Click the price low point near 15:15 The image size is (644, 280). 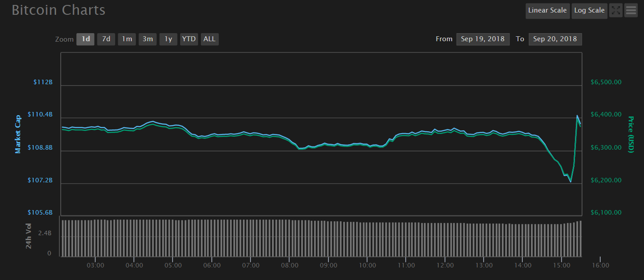click(x=571, y=181)
